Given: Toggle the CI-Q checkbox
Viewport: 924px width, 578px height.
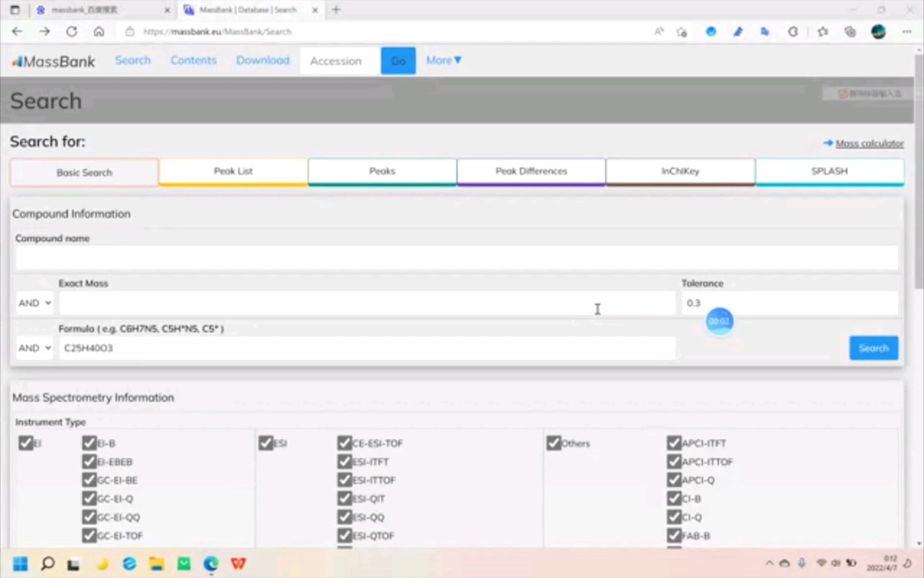Looking at the screenshot, I should (x=674, y=517).
